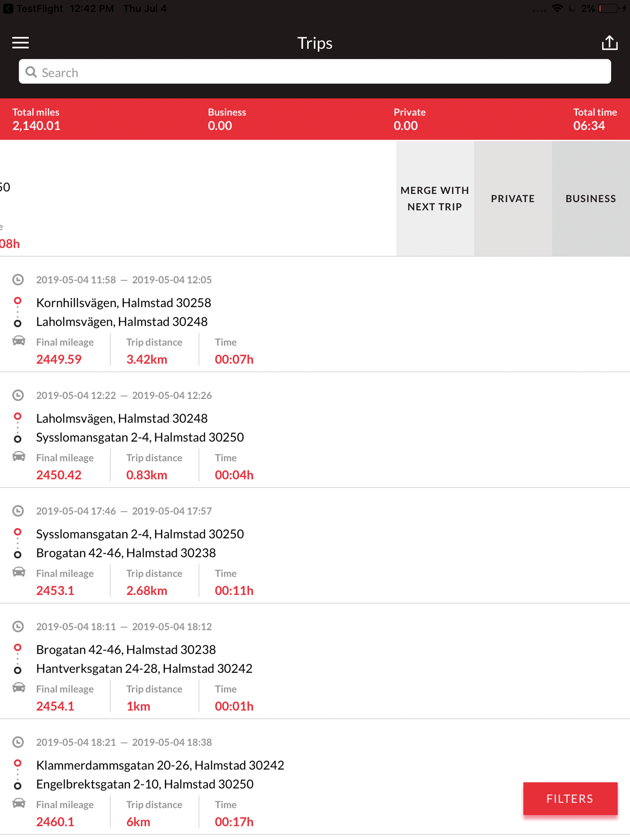The image size is (630, 840).
Task: Tap the TestFlight back arrow icon
Action: click(x=8, y=8)
